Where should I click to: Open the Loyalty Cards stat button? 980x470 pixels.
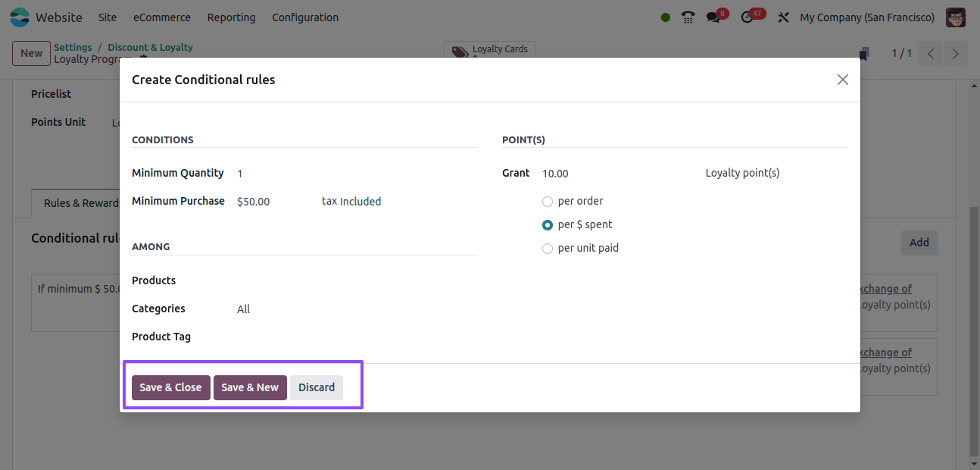pos(490,49)
